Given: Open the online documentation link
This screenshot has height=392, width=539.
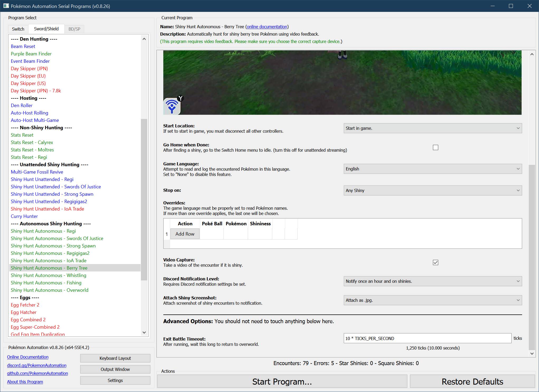Looking at the screenshot, I should pyautogui.click(x=267, y=27).
